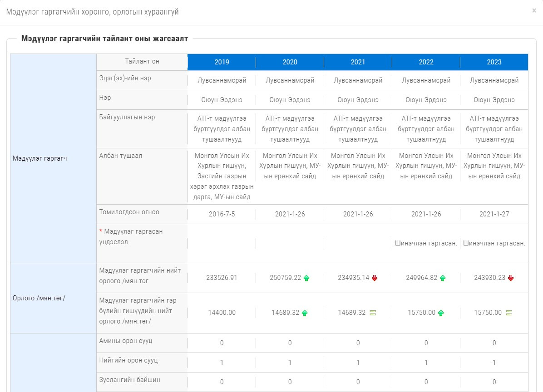Select the 2019 year column header
The image size is (543, 392).
pyautogui.click(x=222, y=62)
